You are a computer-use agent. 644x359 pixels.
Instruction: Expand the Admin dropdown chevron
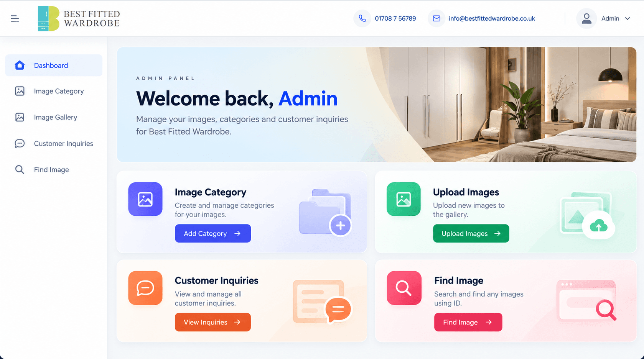point(628,18)
